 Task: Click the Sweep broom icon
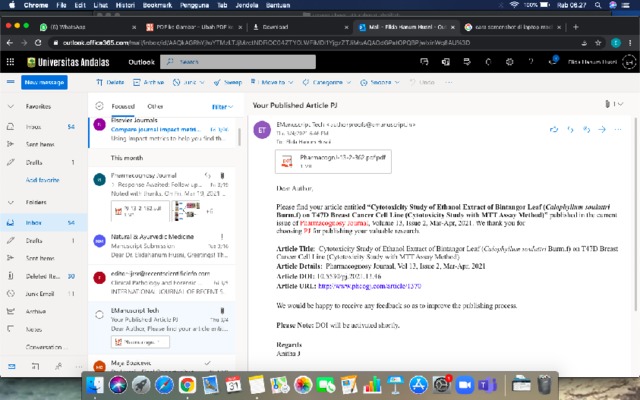tap(217, 82)
